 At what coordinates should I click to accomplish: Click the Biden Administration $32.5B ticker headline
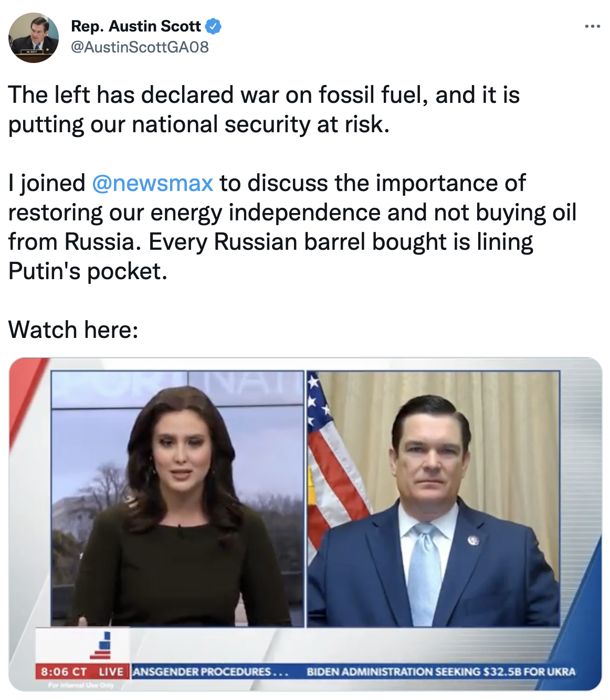[x=441, y=672]
